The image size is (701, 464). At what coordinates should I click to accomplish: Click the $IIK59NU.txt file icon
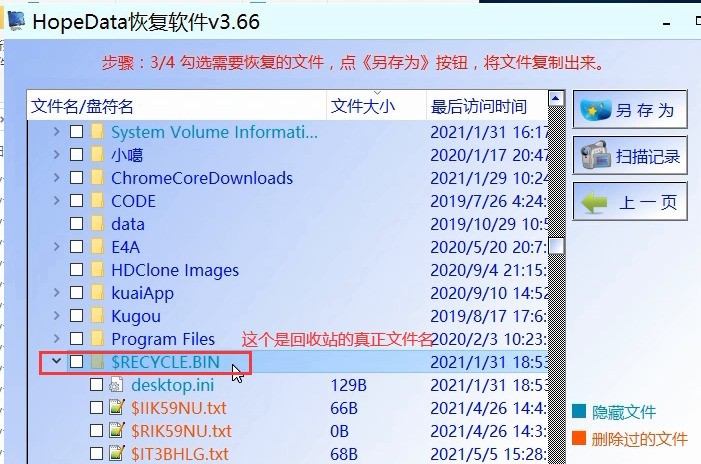[x=117, y=408]
